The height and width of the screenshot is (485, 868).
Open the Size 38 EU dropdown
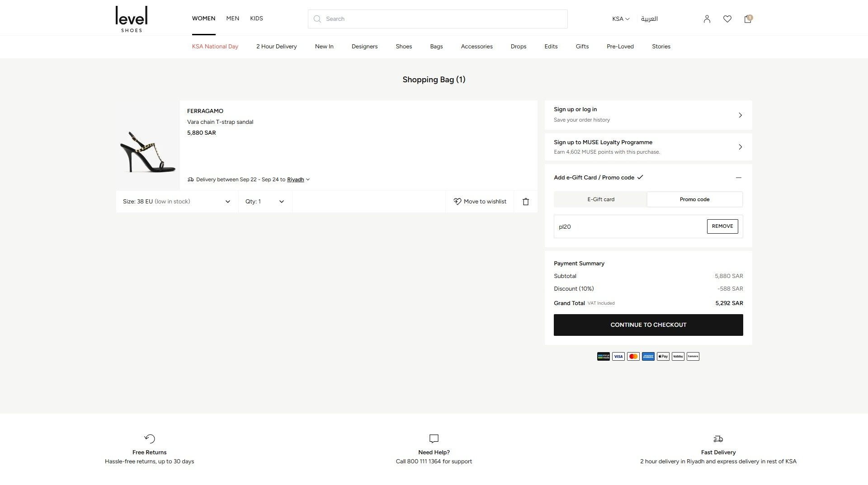(x=177, y=202)
